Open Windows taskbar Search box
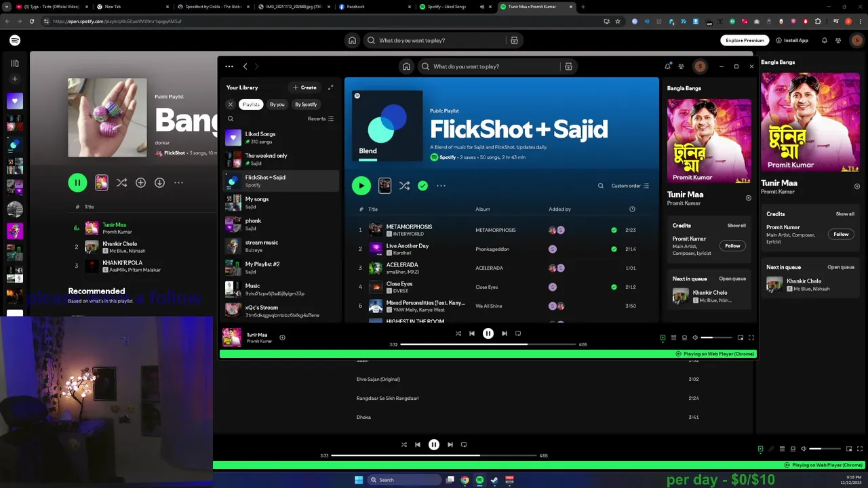This screenshot has height=488, width=868. 404,480
